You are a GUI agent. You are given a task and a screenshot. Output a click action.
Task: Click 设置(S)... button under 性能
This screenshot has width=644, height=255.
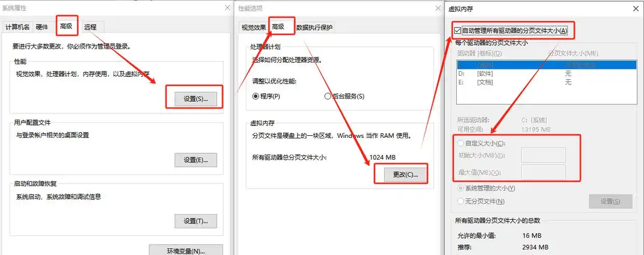point(195,98)
